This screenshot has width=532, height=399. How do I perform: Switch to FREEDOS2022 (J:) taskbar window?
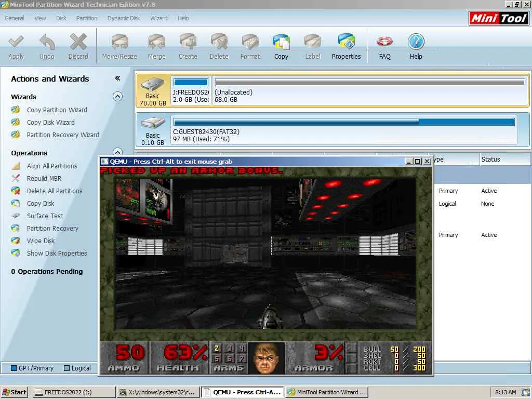click(75, 392)
